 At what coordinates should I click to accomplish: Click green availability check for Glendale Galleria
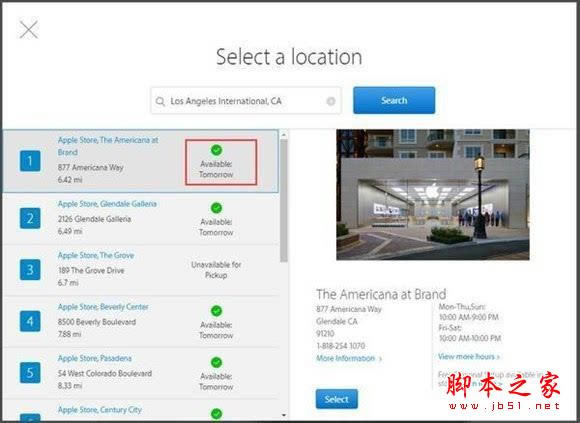pos(216,208)
